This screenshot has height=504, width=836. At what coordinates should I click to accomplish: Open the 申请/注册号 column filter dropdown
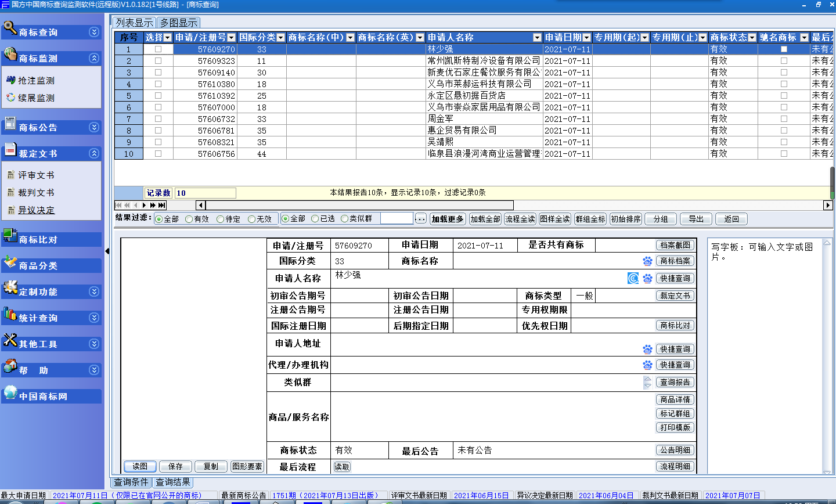[x=232, y=38]
